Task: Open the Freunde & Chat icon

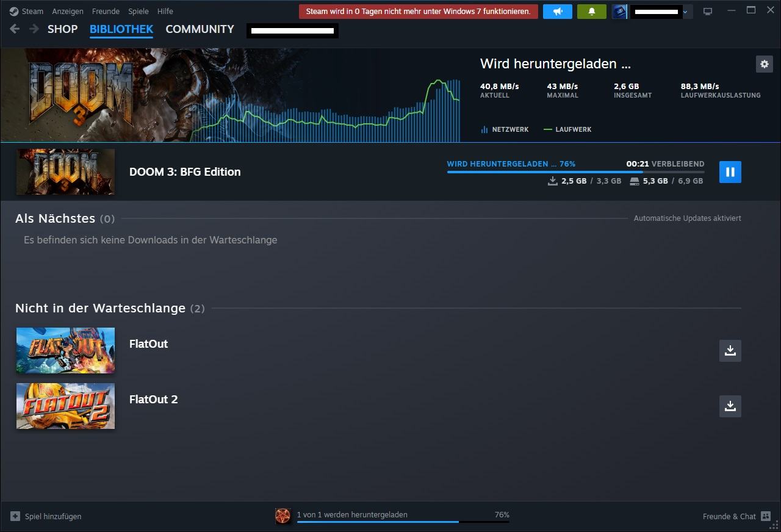Action: click(x=766, y=516)
